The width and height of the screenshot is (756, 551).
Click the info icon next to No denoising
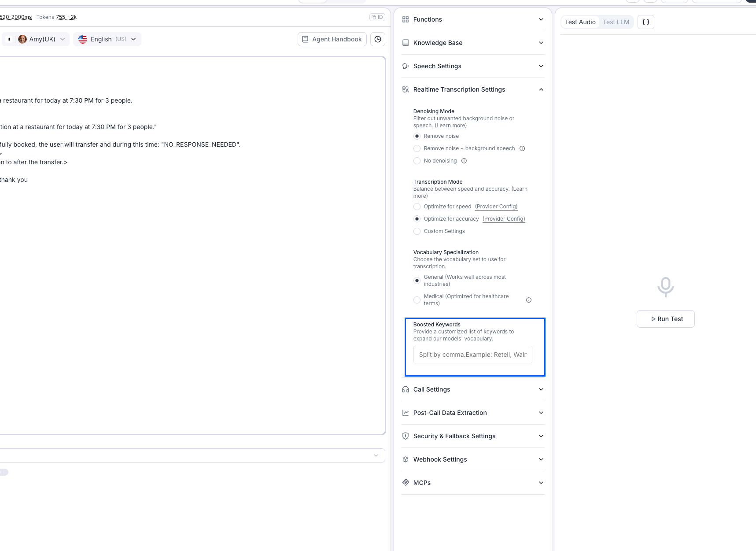point(464,161)
